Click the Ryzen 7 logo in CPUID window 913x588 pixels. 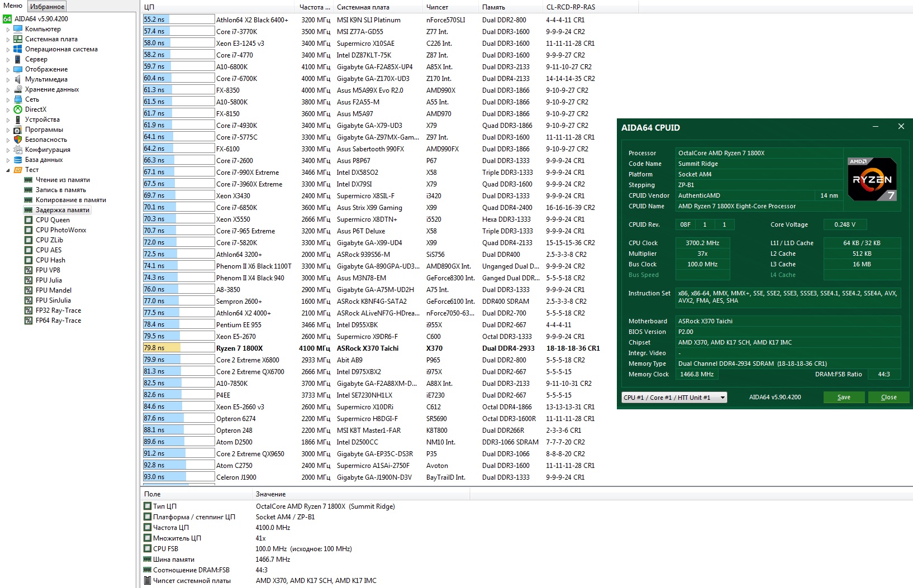click(x=872, y=179)
